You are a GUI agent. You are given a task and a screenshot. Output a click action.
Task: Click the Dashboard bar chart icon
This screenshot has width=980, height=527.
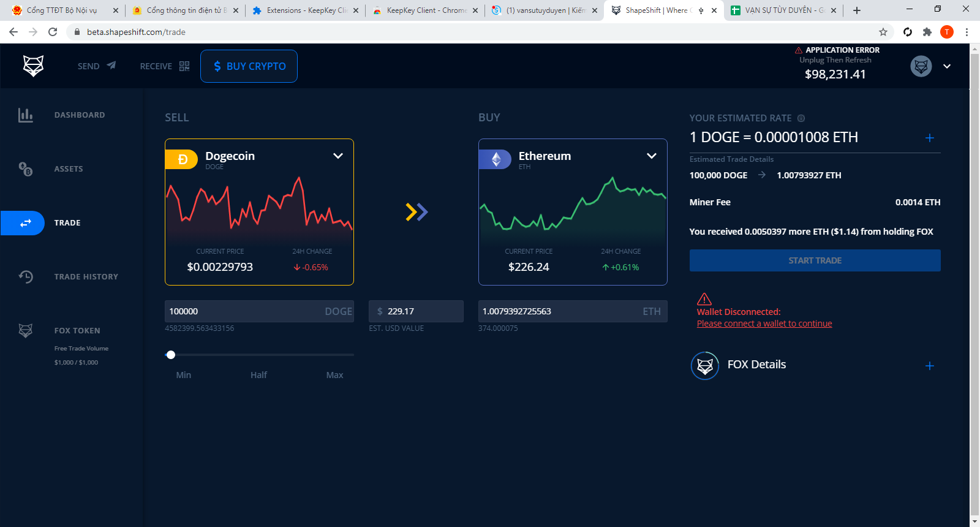[x=25, y=115]
